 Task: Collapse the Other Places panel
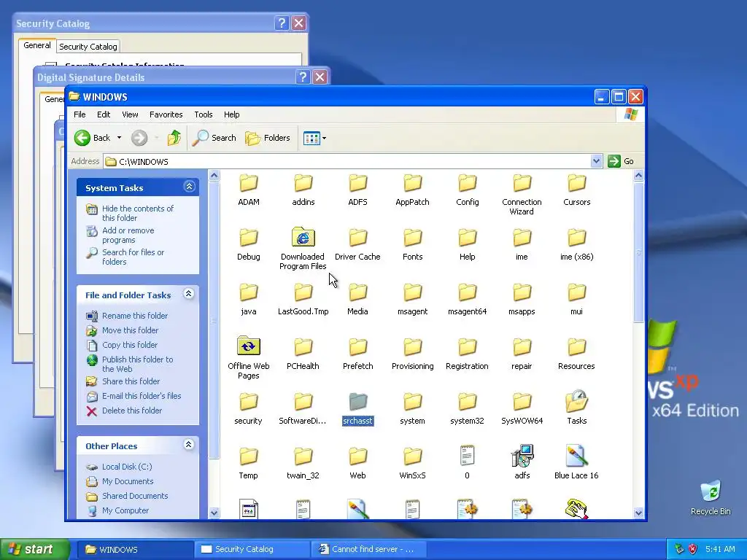pos(189,445)
